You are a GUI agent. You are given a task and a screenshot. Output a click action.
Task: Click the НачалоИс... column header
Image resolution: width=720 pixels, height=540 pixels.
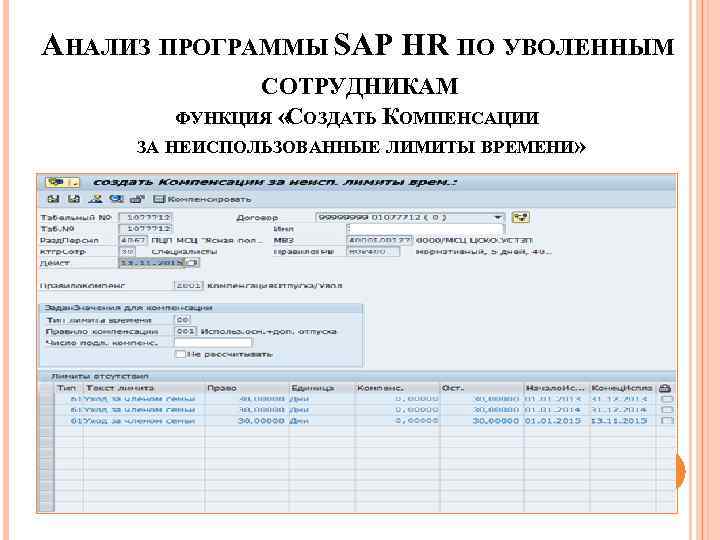556,388
